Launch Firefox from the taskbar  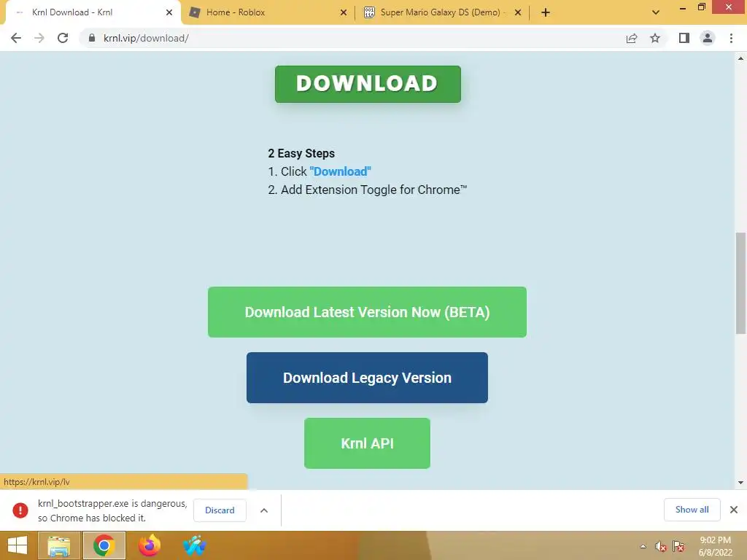[x=149, y=545]
